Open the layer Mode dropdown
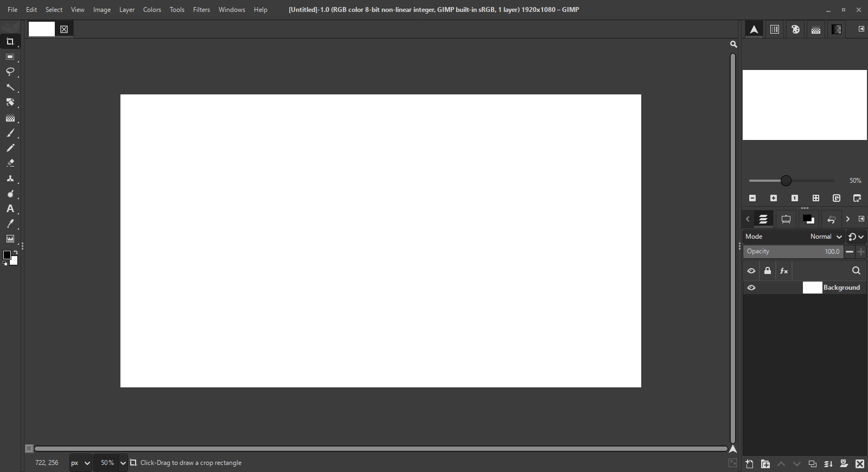The height and width of the screenshot is (472, 868). coord(793,237)
